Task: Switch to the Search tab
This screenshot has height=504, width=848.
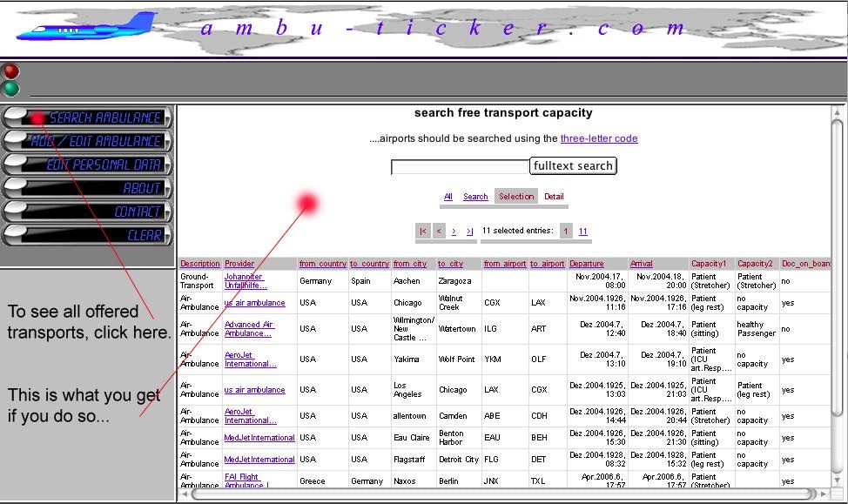Action: click(x=475, y=197)
